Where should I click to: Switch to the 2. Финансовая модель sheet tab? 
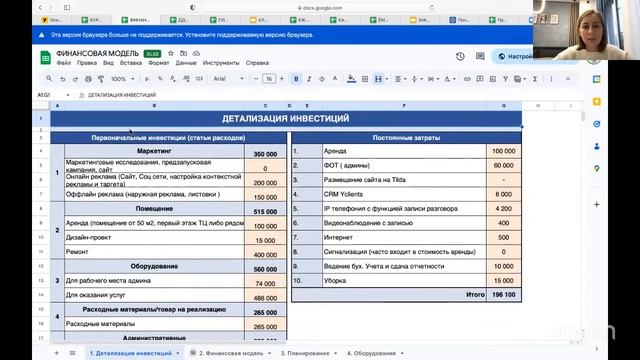tap(231, 353)
